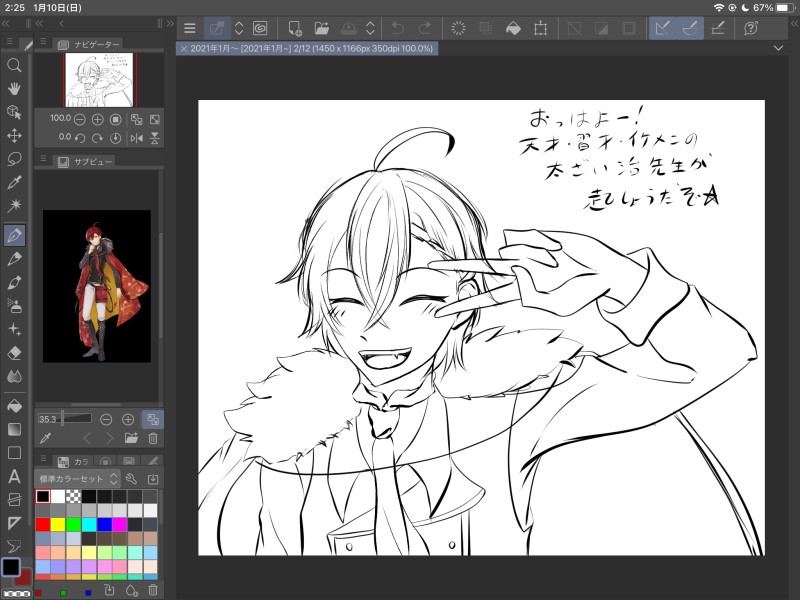Zoom out in Navigator panel
Viewport: 800px width, 600px height.
click(x=80, y=119)
